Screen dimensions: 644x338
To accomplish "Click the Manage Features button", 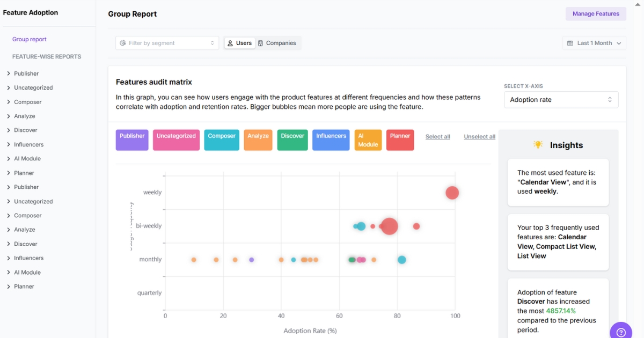I will click(596, 13).
